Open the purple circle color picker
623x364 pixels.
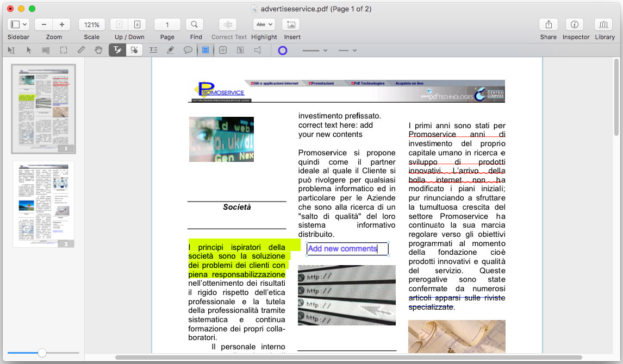pyautogui.click(x=283, y=51)
